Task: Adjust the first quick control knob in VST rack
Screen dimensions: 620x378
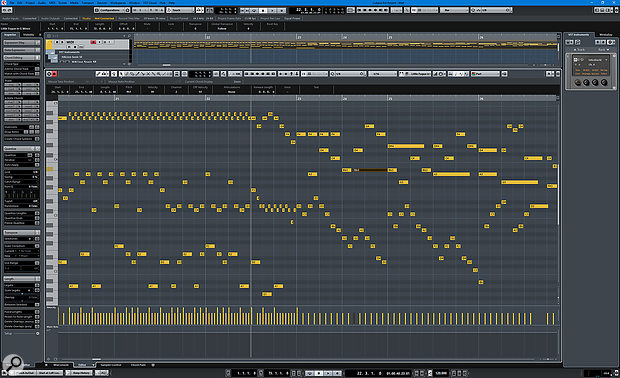Action: (x=578, y=82)
